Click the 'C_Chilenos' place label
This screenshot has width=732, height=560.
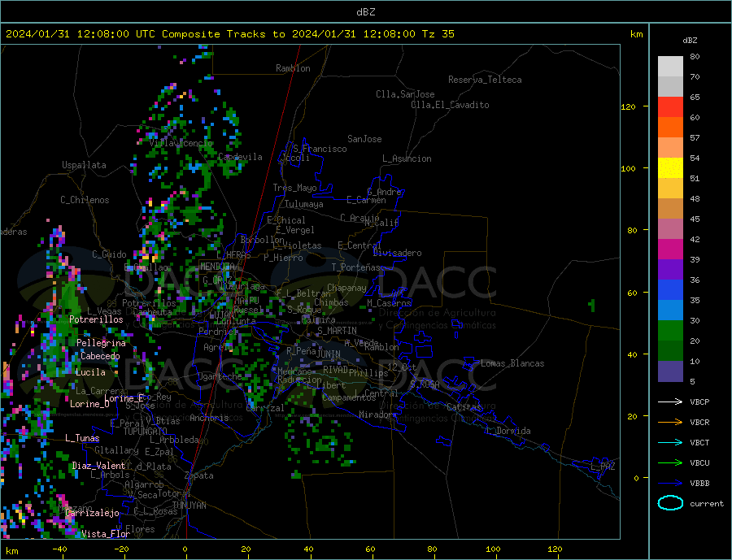click(x=85, y=200)
